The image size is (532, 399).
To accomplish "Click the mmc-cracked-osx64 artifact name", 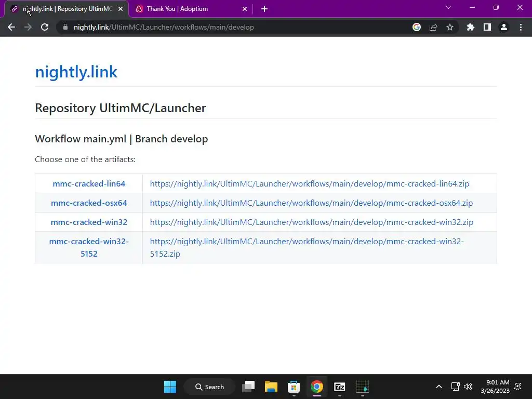I will (89, 203).
